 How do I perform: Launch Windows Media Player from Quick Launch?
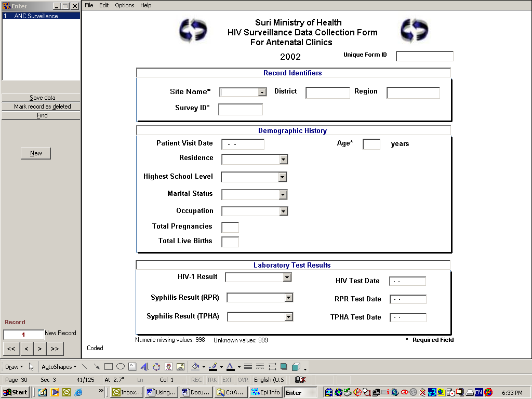pyautogui.click(x=55, y=392)
